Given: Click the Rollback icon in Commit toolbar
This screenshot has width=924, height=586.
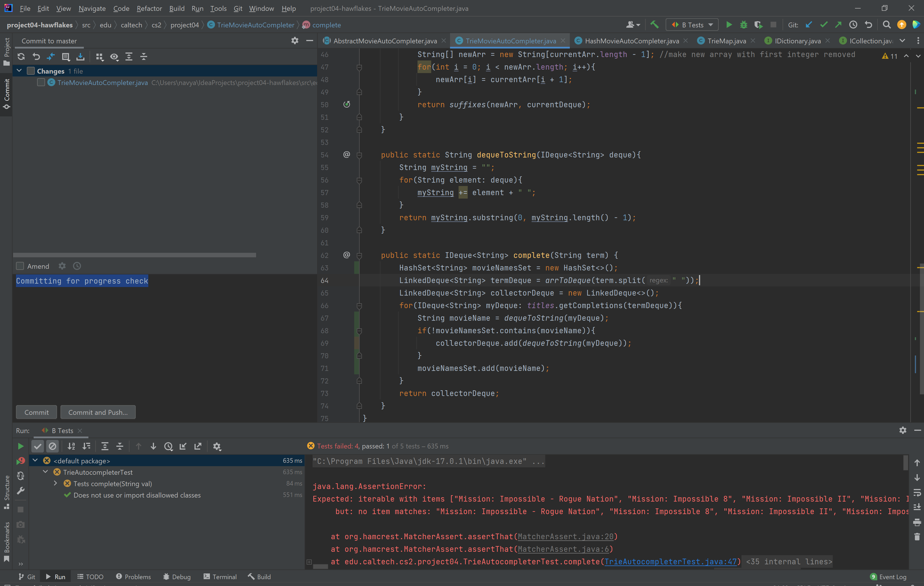Looking at the screenshot, I should click(36, 57).
